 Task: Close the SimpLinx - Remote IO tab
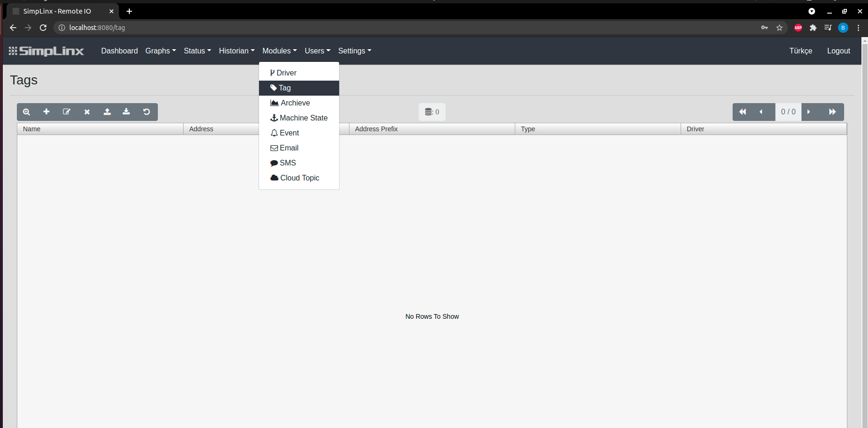111,11
